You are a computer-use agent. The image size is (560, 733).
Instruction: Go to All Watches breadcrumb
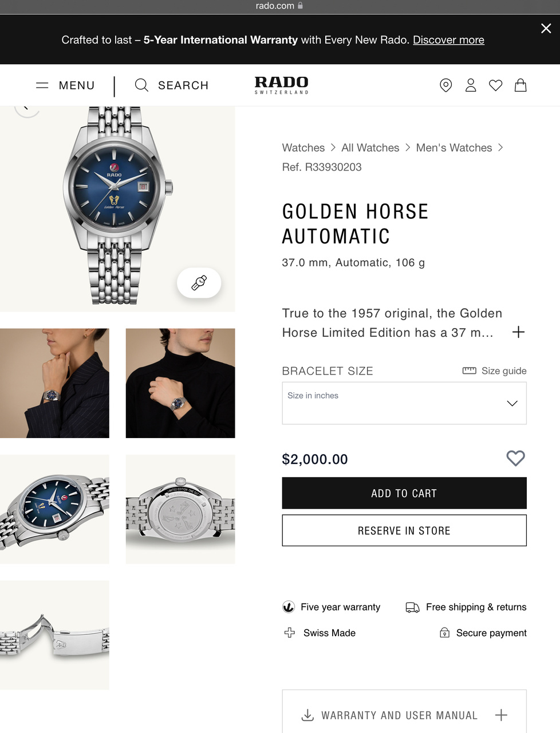[370, 148]
